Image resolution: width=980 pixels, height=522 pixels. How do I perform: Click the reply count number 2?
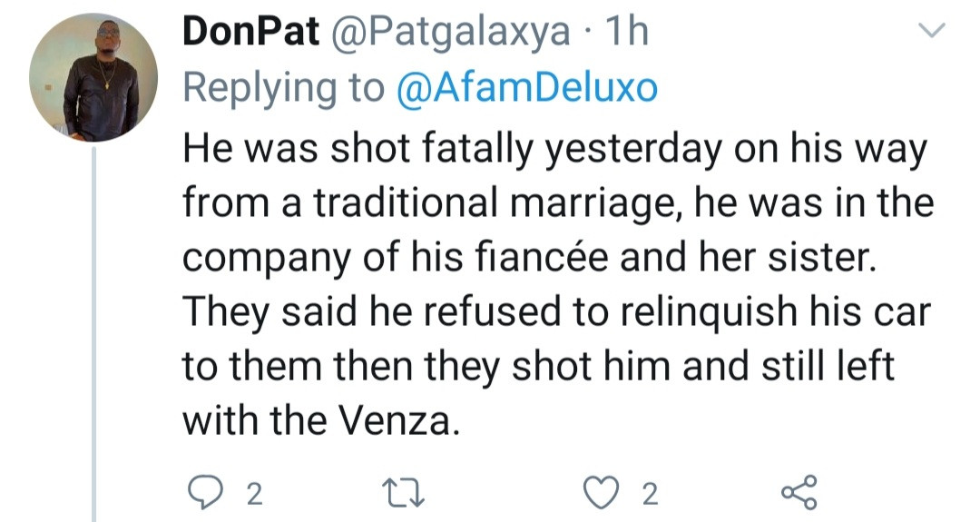coord(254,495)
